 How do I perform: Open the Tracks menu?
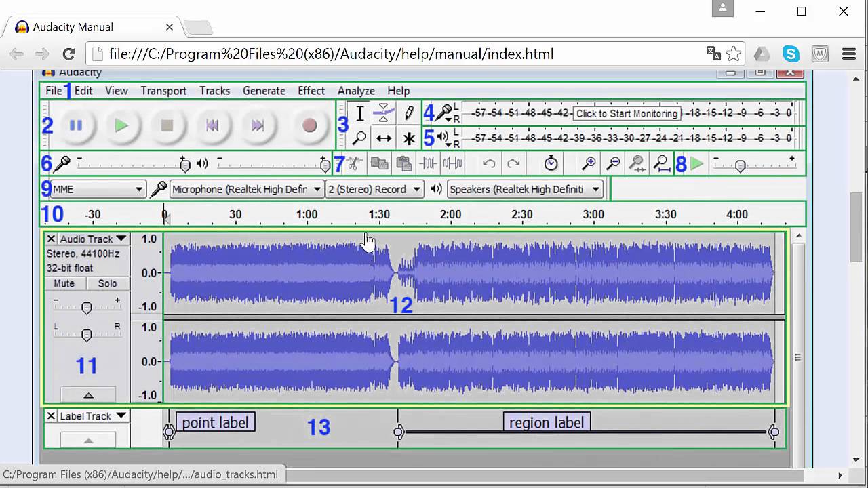point(214,91)
